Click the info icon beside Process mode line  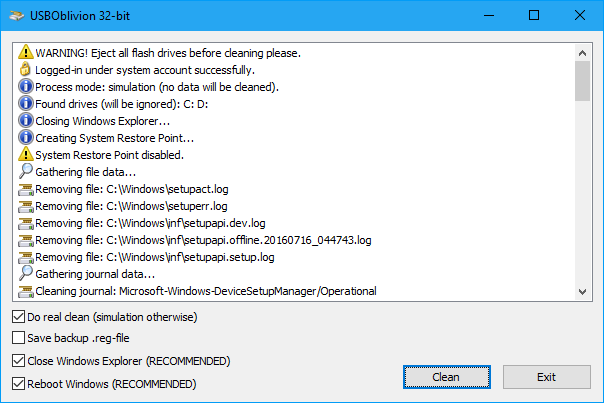tap(26, 87)
